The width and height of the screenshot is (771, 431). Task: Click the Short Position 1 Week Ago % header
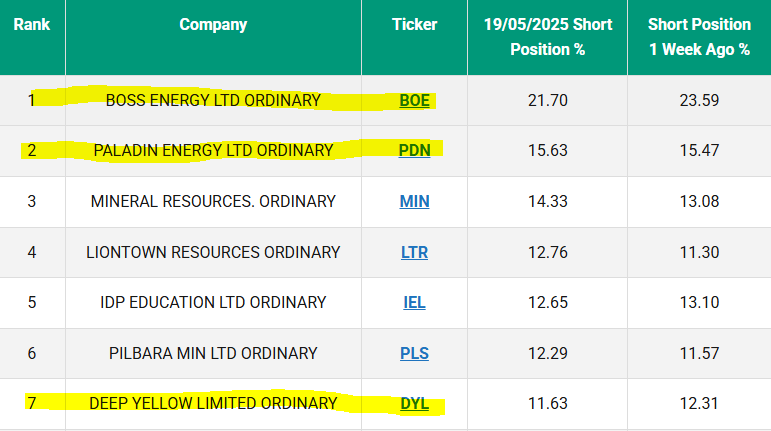point(699,37)
